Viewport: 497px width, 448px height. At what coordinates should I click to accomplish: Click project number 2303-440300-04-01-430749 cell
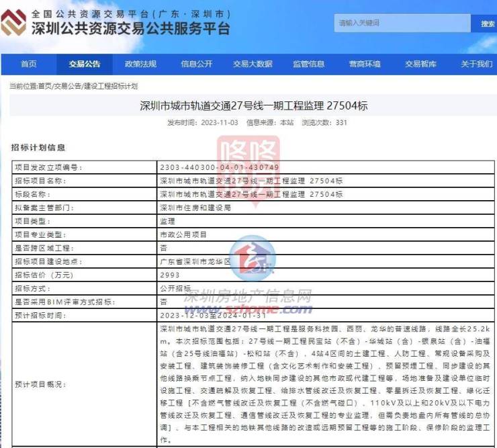click(219, 167)
